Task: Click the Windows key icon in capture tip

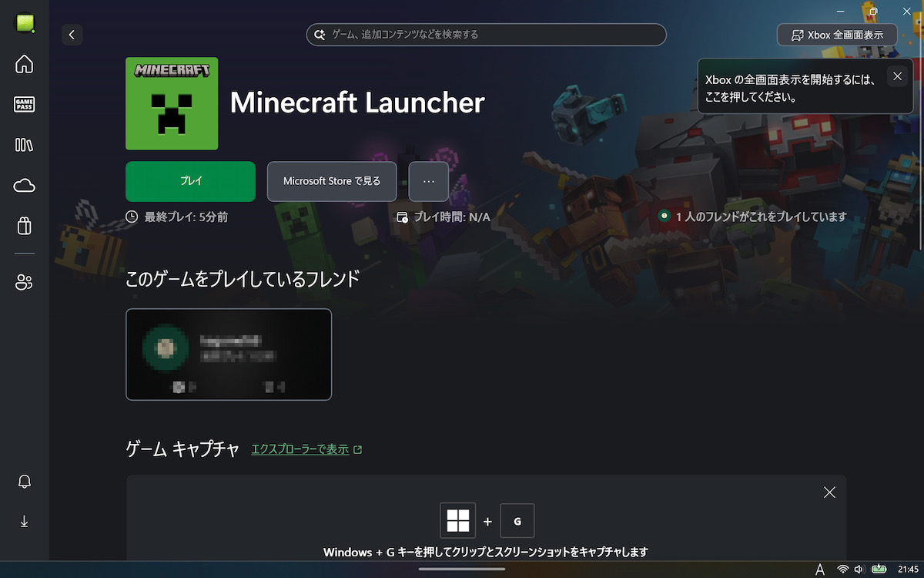Action: coord(458,521)
